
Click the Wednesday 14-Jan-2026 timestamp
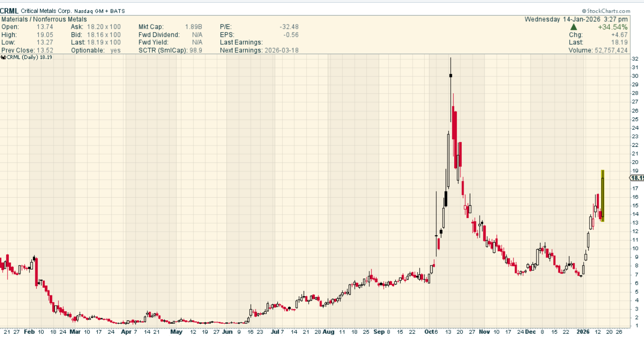pyautogui.click(x=576, y=19)
